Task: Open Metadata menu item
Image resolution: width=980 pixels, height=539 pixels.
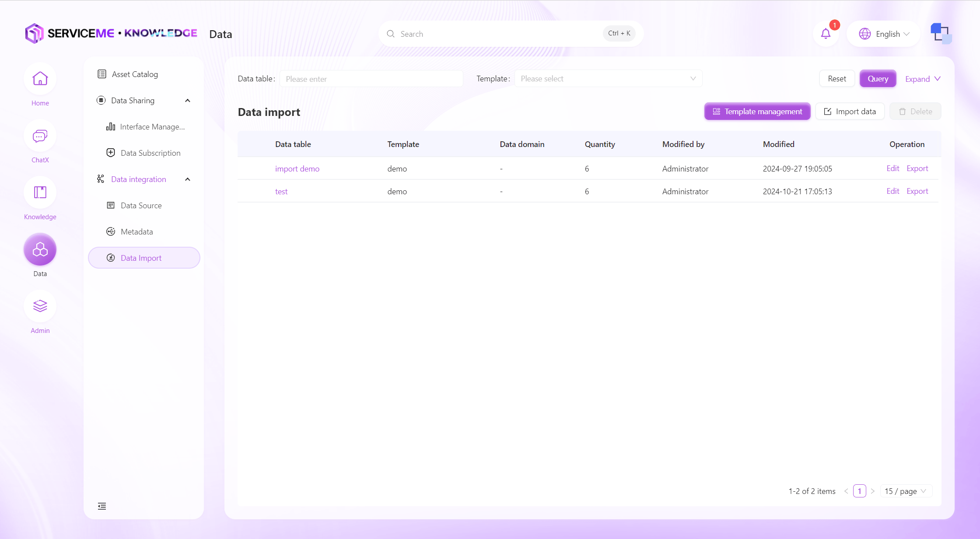Action: point(136,232)
